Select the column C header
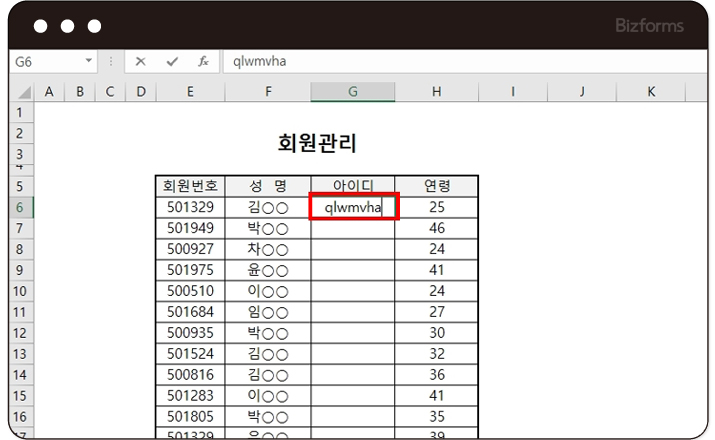This screenshot has height=440, width=715. pyautogui.click(x=110, y=92)
